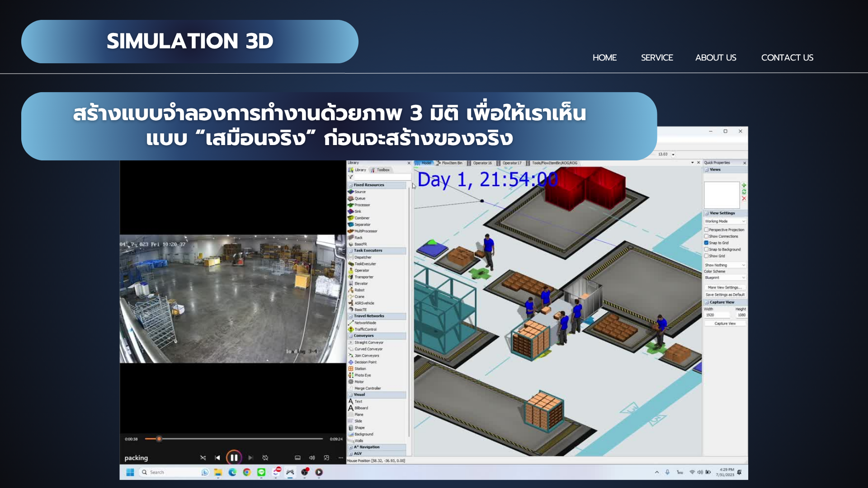Select the Operator object in Library
This screenshot has width=868, height=488.
click(359, 270)
